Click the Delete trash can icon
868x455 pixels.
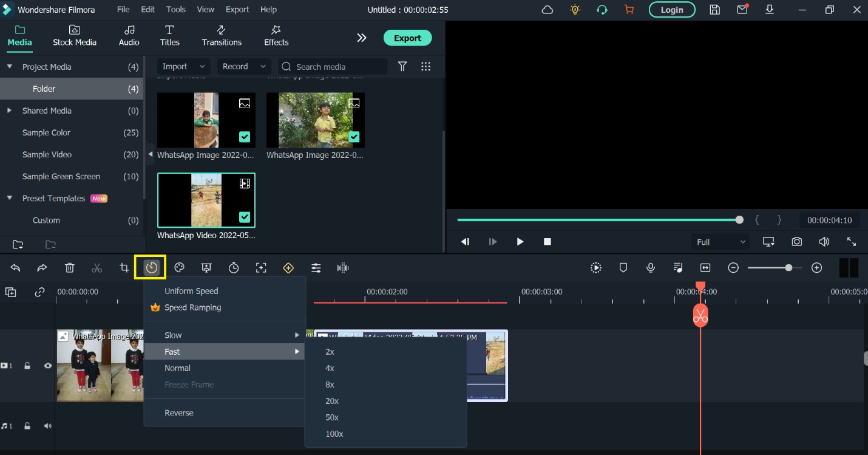tap(70, 268)
